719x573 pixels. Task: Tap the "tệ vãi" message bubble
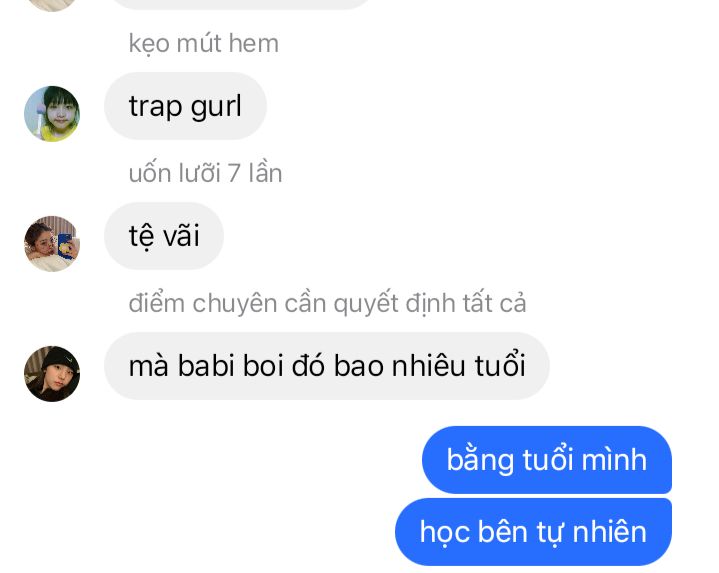(164, 236)
